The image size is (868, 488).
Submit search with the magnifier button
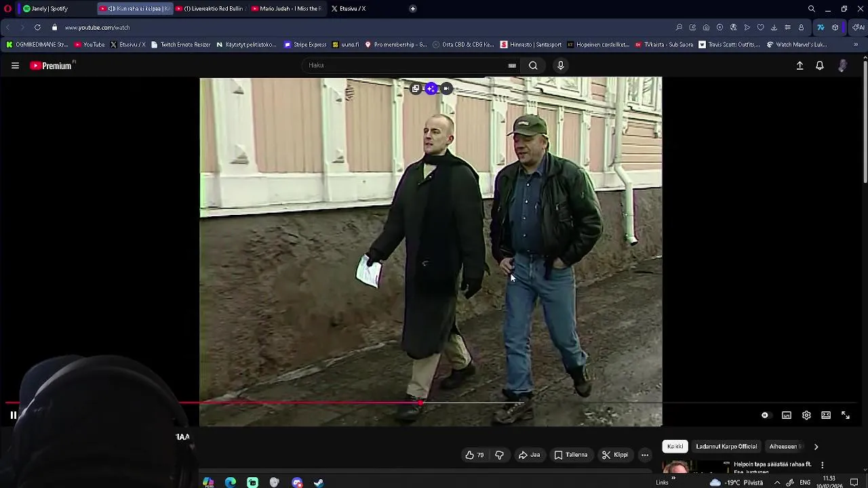pyautogui.click(x=533, y=66)
